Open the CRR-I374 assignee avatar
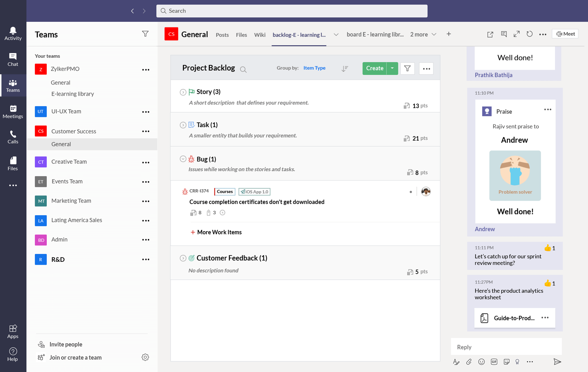This screenshot has height=372, width=588. pos(426,192)
